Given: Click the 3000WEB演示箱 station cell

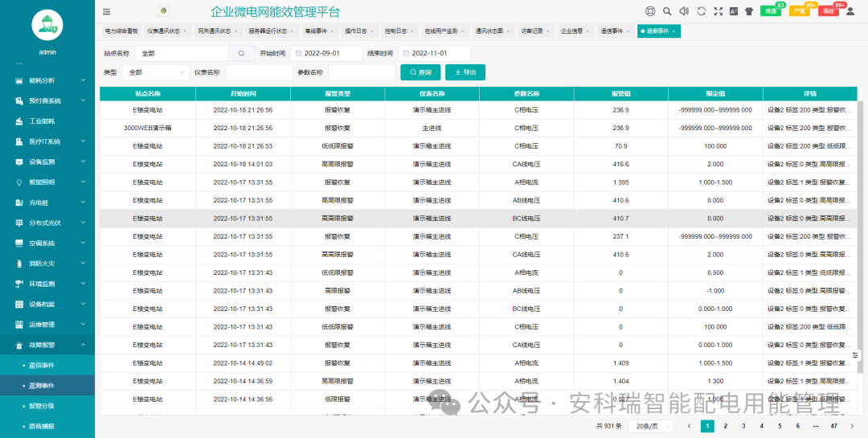Looking at the screenshot, I should [148, 128].
